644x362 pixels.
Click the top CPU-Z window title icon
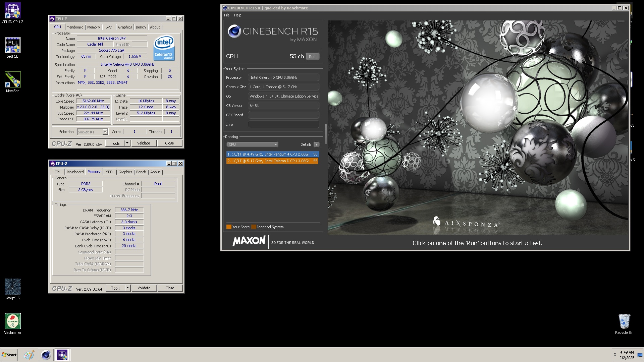[x=52, y=19]
